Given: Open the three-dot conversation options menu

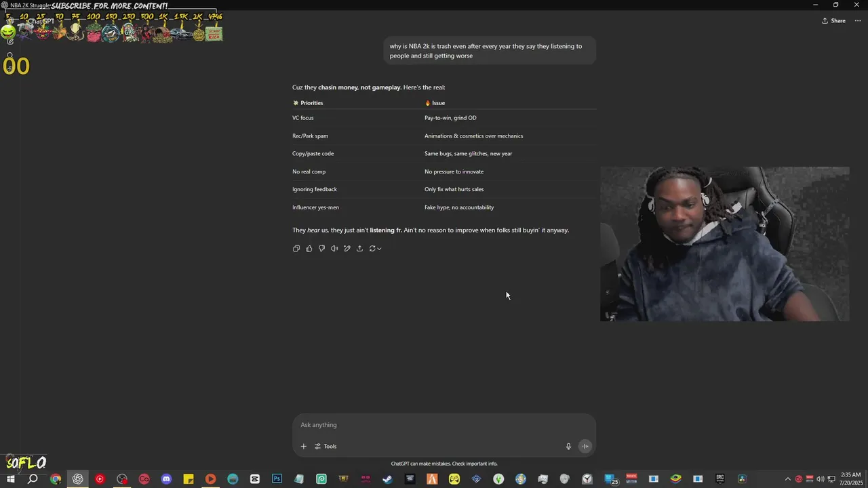Looking at the screenshot, I should pyautogui.click(x=858, y=21).
